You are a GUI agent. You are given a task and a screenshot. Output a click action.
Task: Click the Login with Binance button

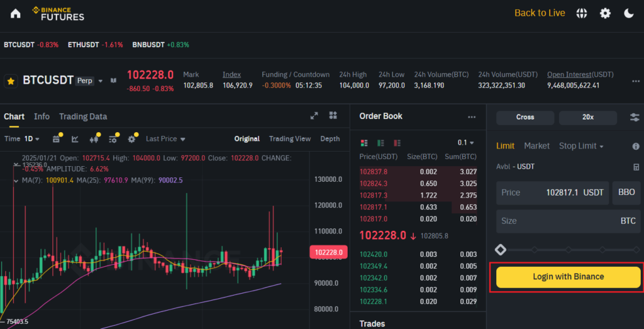click(569, 277)
